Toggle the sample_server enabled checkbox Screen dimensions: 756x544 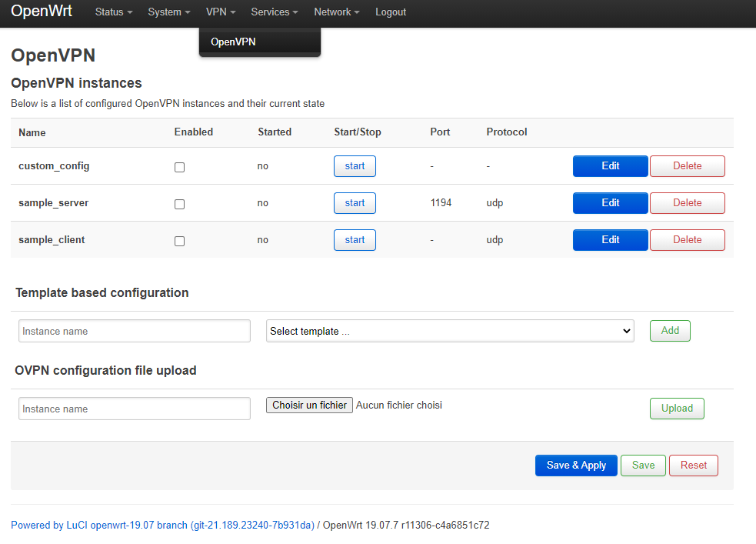pos(179,204)
